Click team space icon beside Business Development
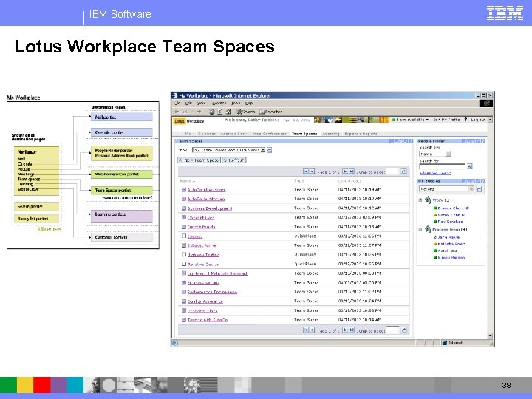The width and height of the screenshot is (532, 399). pyautogui.click(x=183, y=208)
